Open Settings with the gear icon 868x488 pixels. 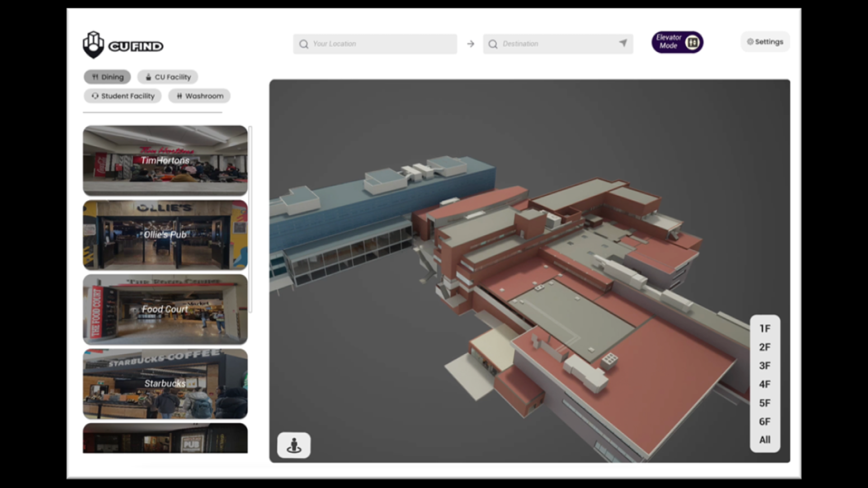[750, 42]
